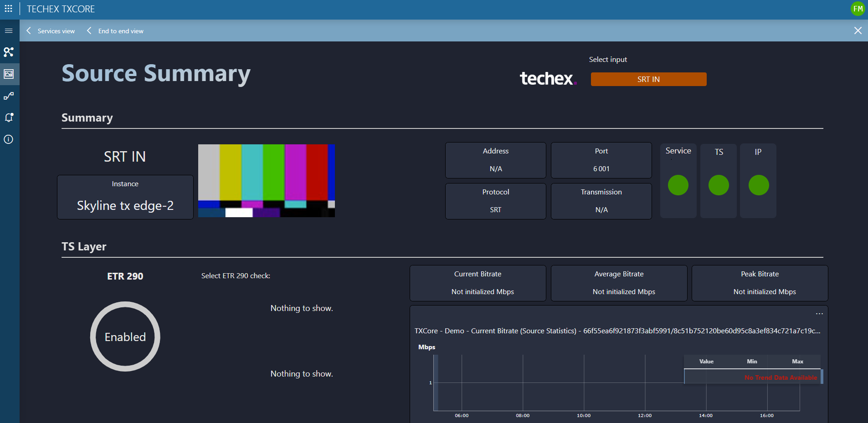The image size is (868, 423).
Task: Open the info circle sidebar icon
Action: [9, 139]
